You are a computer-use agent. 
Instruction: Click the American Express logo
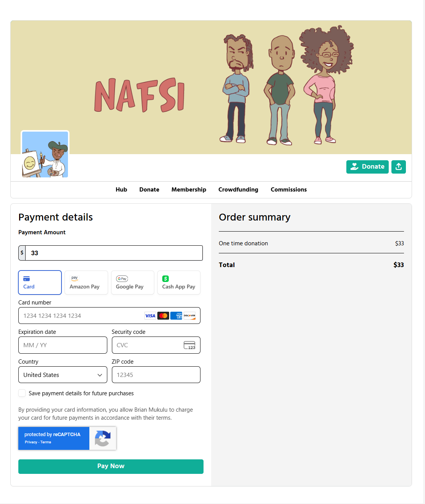176,316
